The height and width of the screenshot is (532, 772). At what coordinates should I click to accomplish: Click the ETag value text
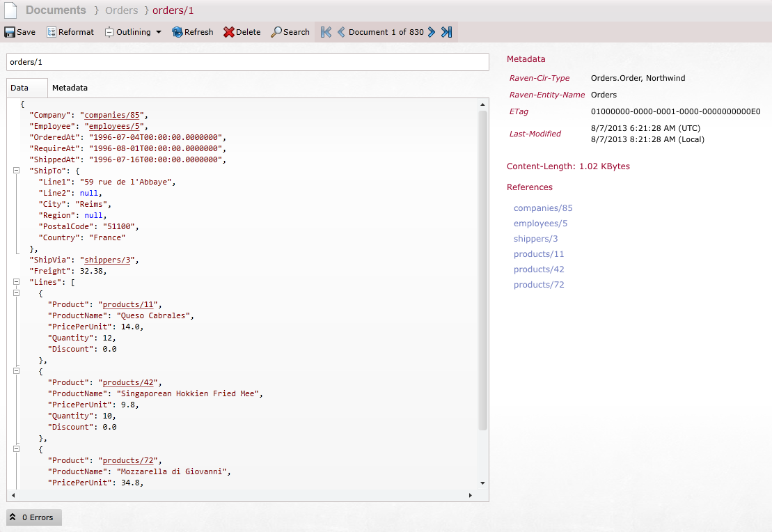tap(675, 111)
